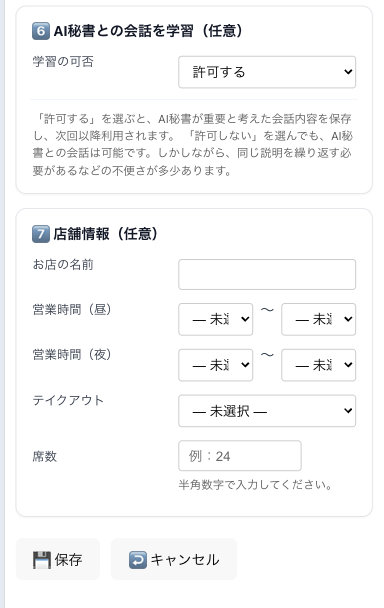Click the 保存 button
This screenshot has width=384, height=608.
click(x=58, y=559)
